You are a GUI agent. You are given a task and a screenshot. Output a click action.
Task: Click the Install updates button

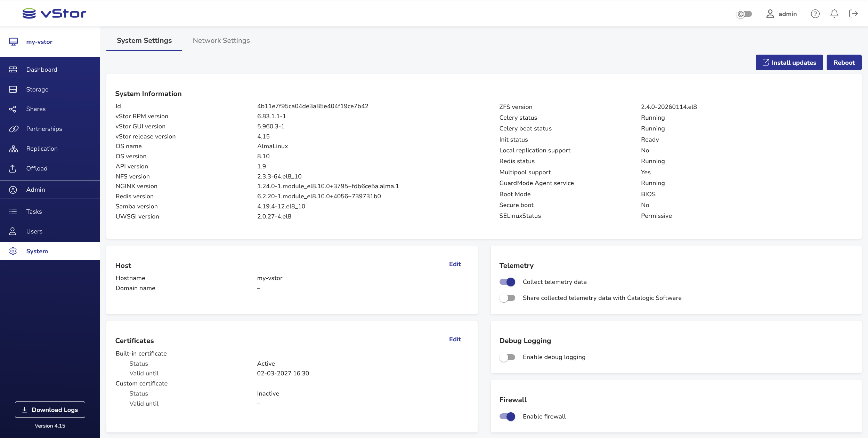[789, 63]
